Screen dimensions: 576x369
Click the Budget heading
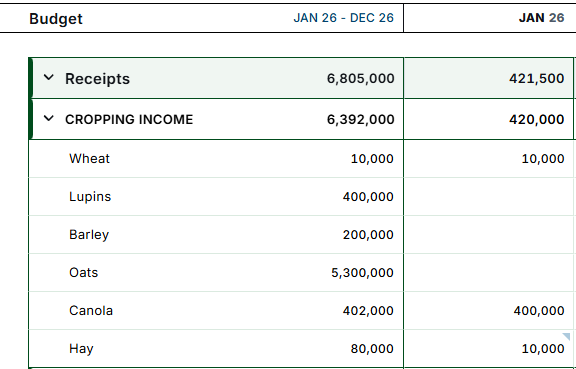click(56, 18)
